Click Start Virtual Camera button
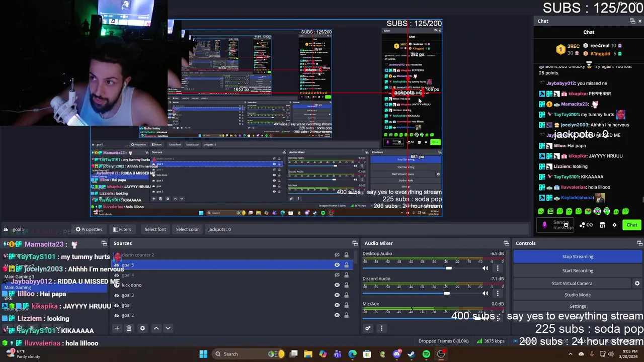 [x=572, y=284]
